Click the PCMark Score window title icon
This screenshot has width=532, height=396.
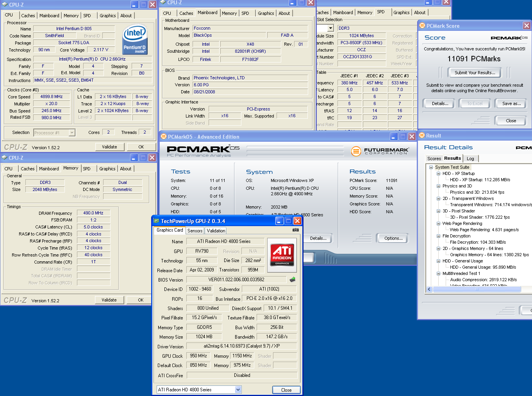pyautogui.click(x=422, y=26)
